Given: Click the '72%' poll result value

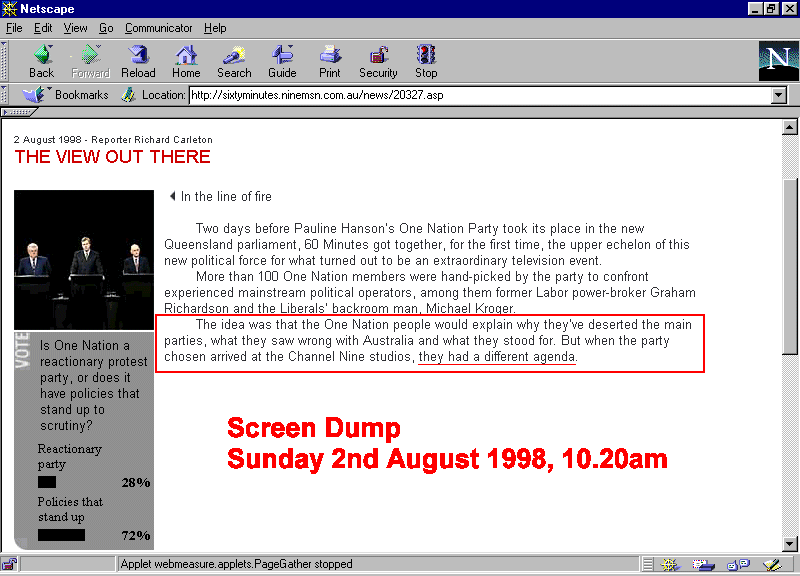Looking at the screenshot, I should tap(136, 535).
